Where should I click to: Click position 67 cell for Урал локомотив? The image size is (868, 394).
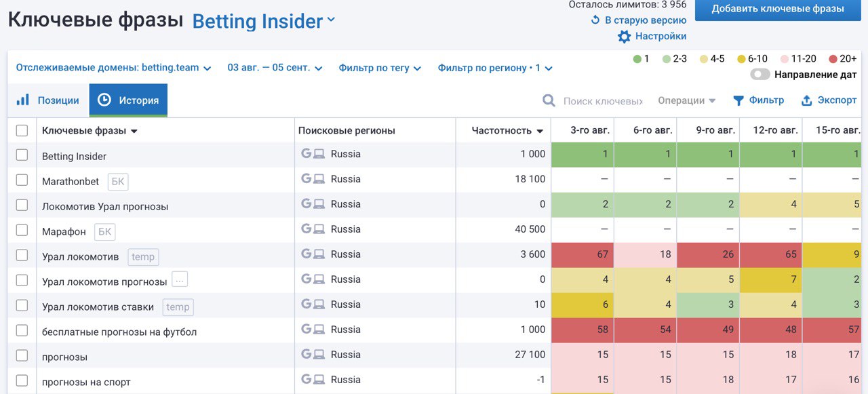click(x=583, y=255)
